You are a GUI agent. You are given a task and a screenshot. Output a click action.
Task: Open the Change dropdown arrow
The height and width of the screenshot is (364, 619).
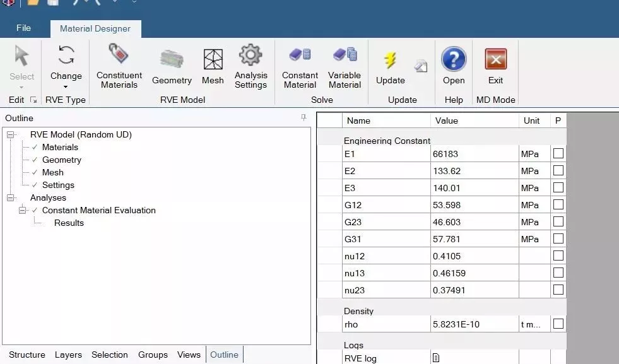pyautogui.click(x=66, y=86)
